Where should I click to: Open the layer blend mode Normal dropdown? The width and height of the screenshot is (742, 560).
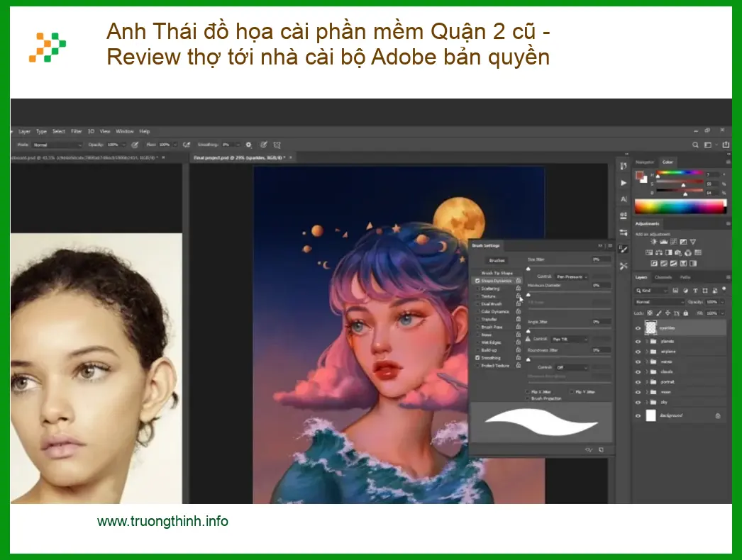click(660, 302)
